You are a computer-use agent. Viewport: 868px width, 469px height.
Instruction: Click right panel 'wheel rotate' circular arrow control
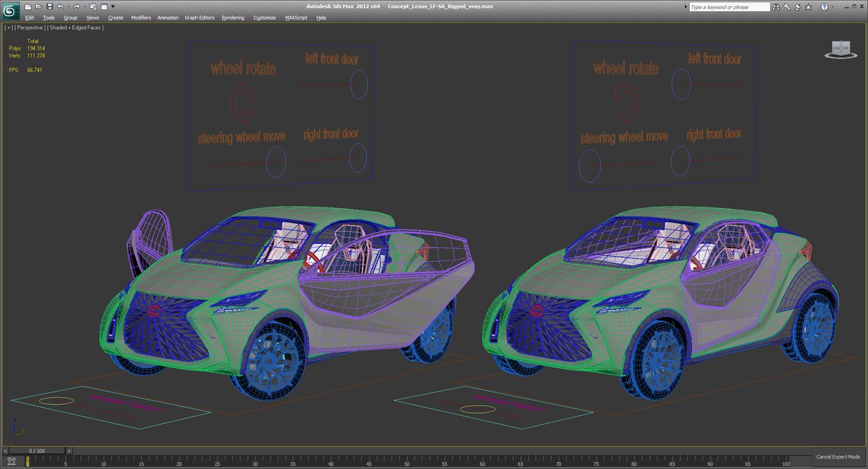tap(625, 103)
